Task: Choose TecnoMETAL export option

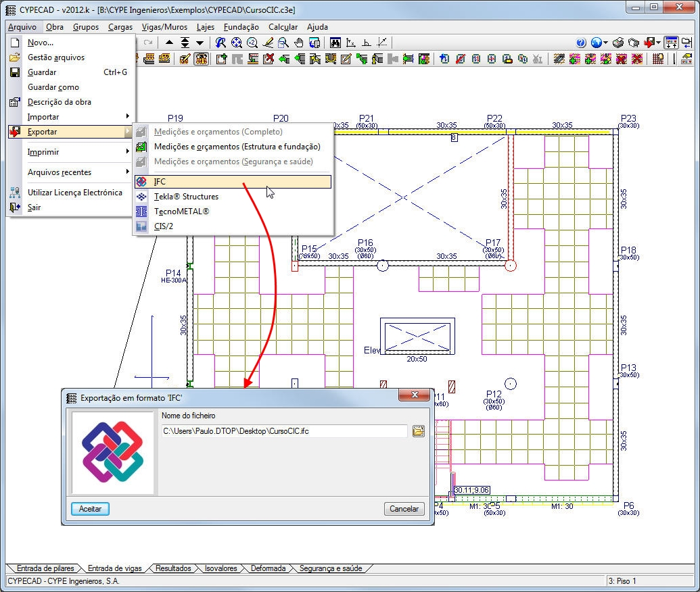Action: [233, 211]
